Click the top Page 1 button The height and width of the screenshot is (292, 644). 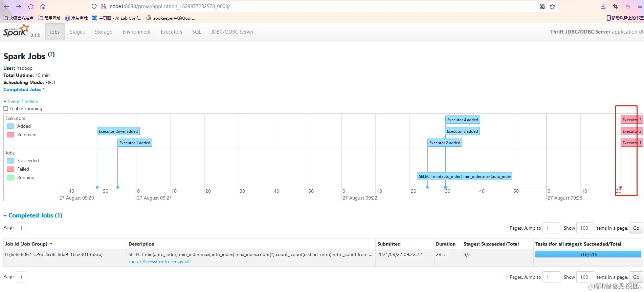(21, 228)
